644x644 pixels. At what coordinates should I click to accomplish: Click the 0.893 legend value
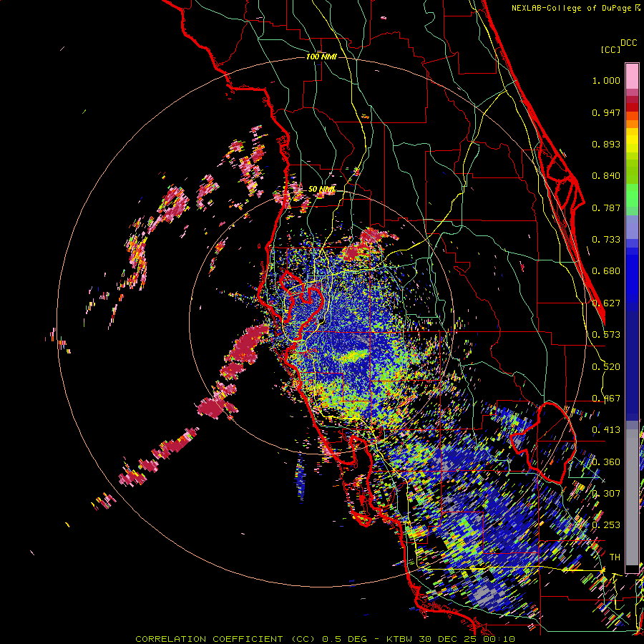click(606, 144)
